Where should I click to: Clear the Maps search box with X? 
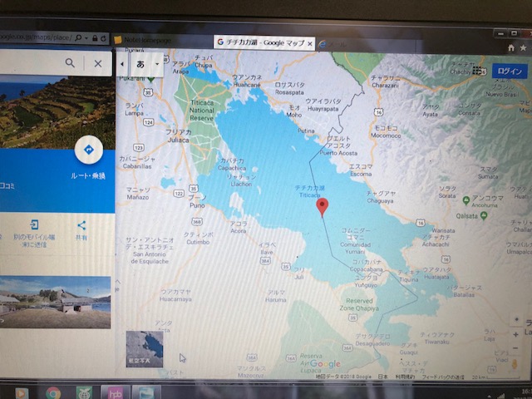tap(98, 63)
